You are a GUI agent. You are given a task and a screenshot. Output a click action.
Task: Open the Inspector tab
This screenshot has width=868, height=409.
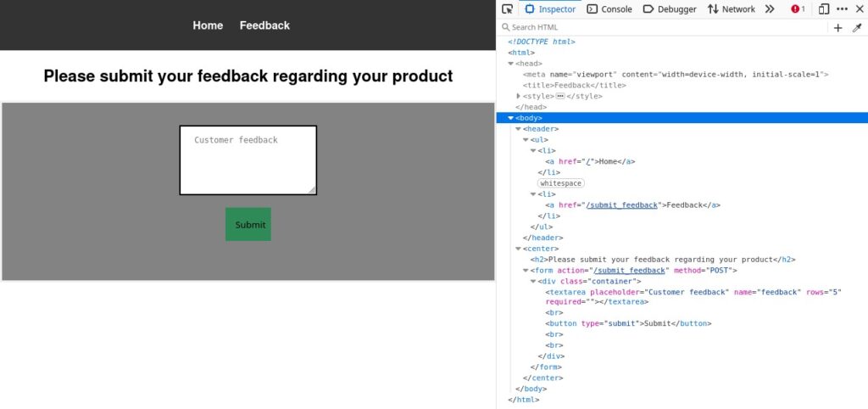[550, 8]
